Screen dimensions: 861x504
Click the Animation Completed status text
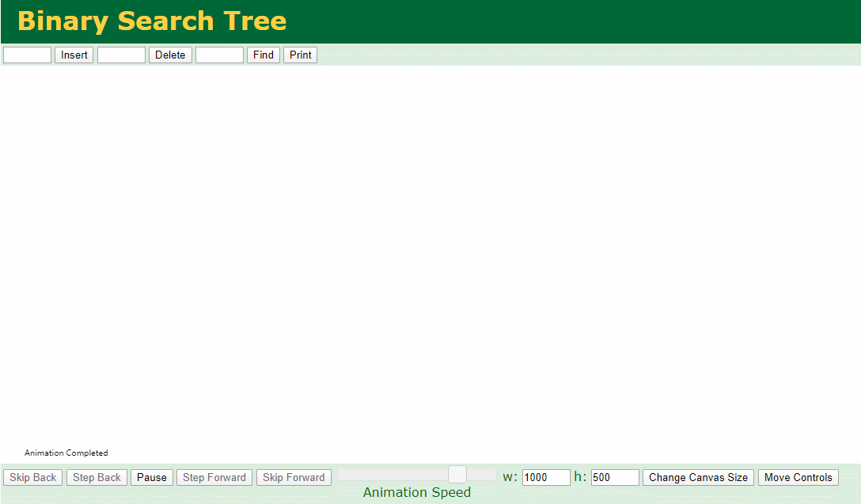(x=66, y=453)
